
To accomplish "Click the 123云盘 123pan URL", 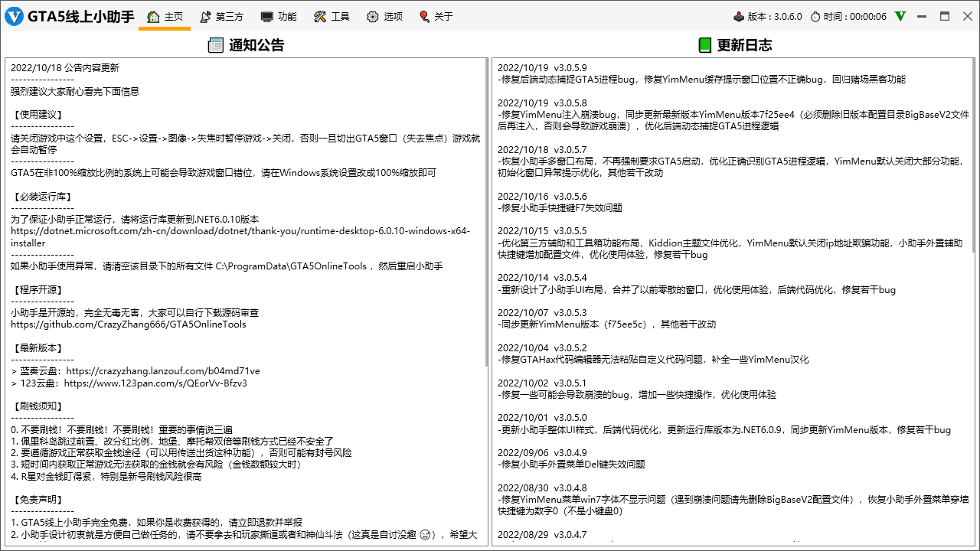I will coord(155,383).
